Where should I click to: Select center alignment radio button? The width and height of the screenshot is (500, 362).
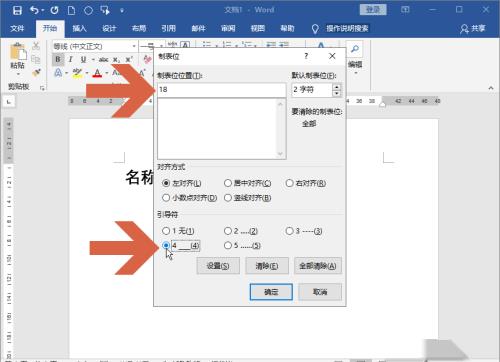click(228, 183)
